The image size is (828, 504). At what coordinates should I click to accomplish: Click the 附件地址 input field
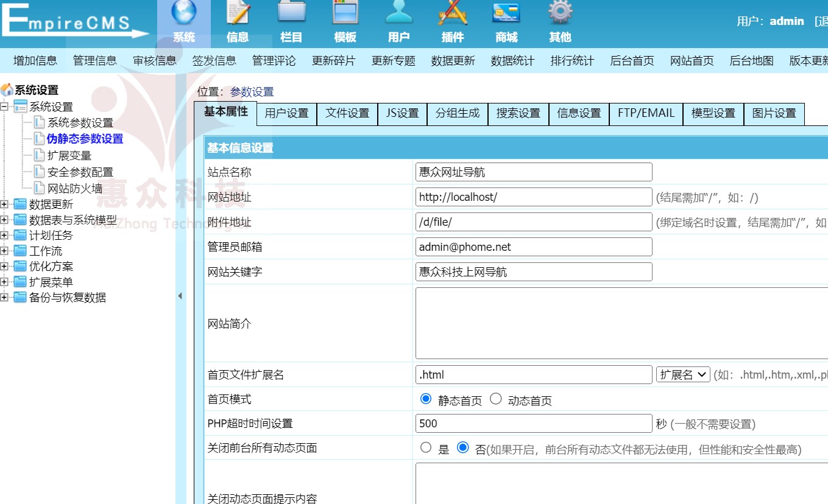(x=534, y=222)
